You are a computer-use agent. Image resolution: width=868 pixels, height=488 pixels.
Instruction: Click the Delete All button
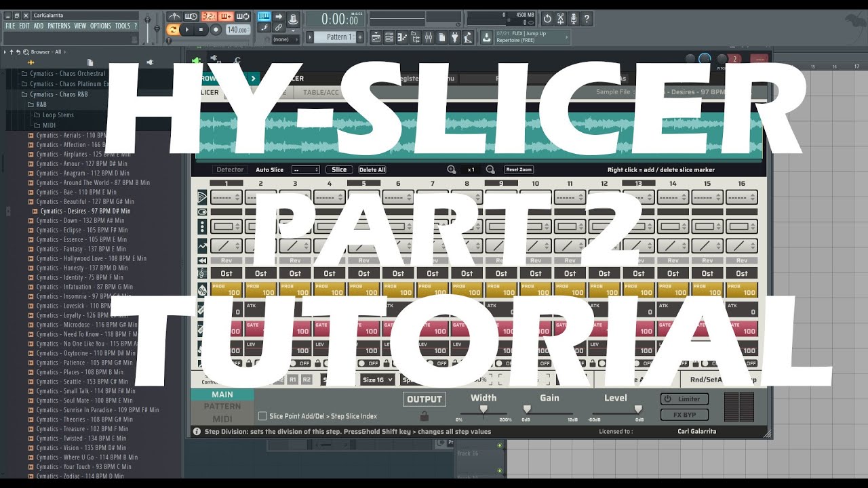point(372,169)
